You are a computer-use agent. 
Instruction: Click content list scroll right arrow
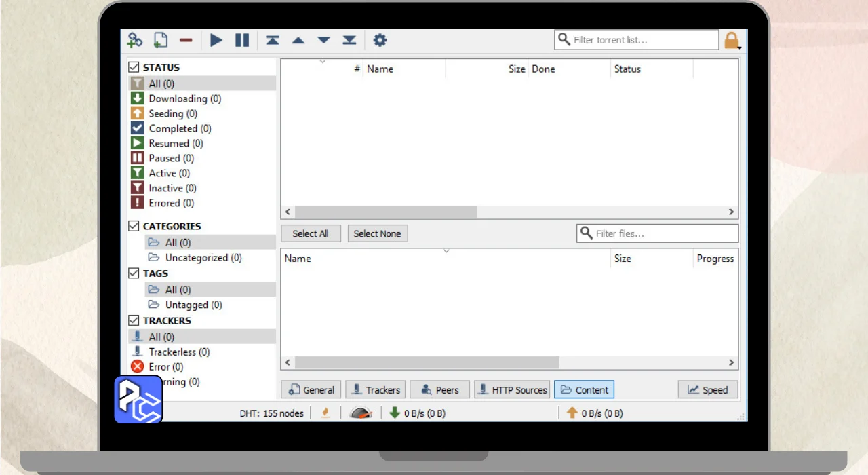coord(731,362)
